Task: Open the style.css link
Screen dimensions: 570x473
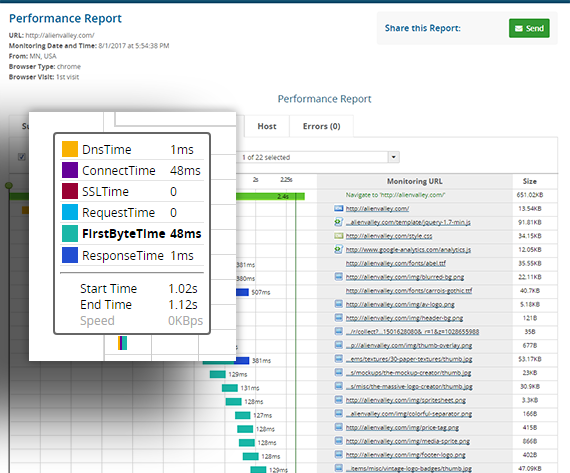Action: point(389,236)
